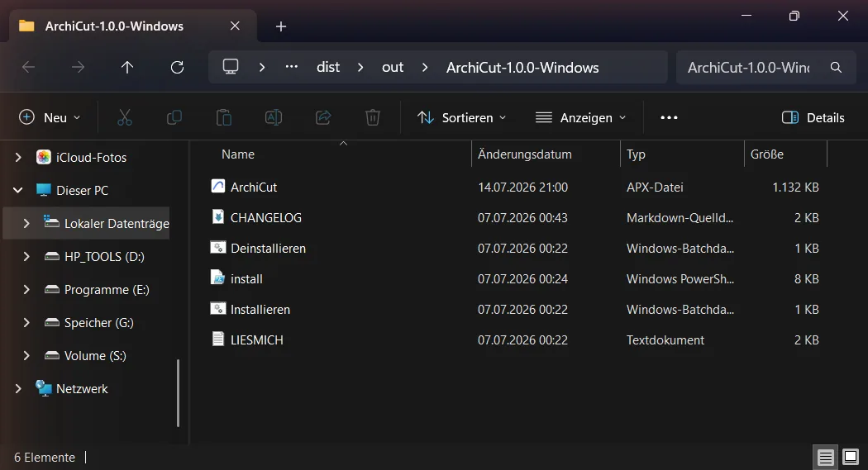Click the APX-Datei type cell
This screenshot has height=470, width=868.
point(655,187)
